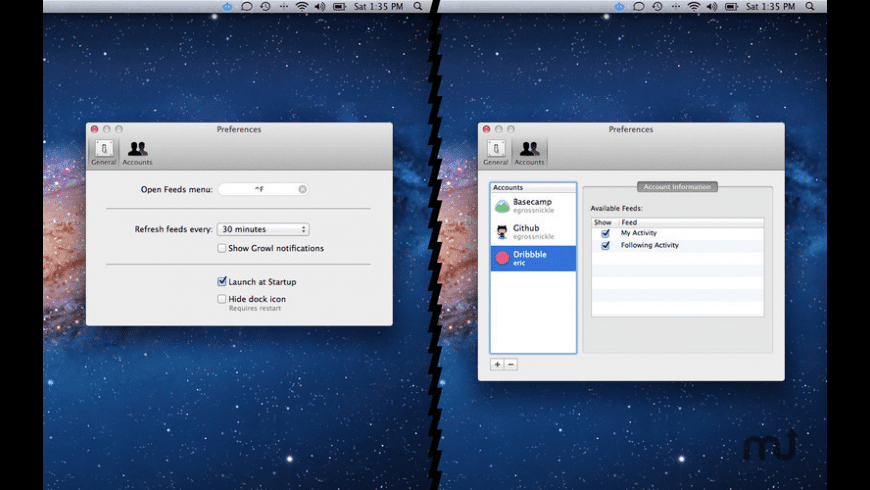Open the Refresh feeds every dropdown
This screenshot has height=490, width=870.
coord(263,229)
